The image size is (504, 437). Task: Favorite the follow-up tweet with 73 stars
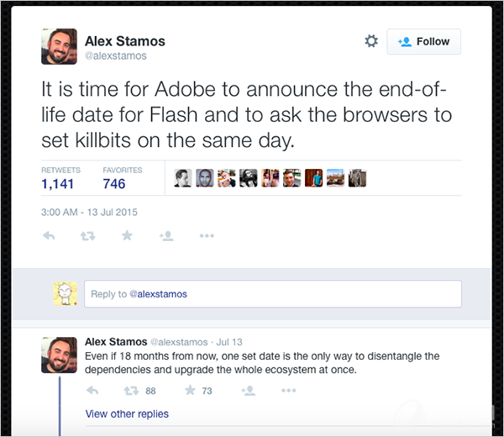[191, 390]
